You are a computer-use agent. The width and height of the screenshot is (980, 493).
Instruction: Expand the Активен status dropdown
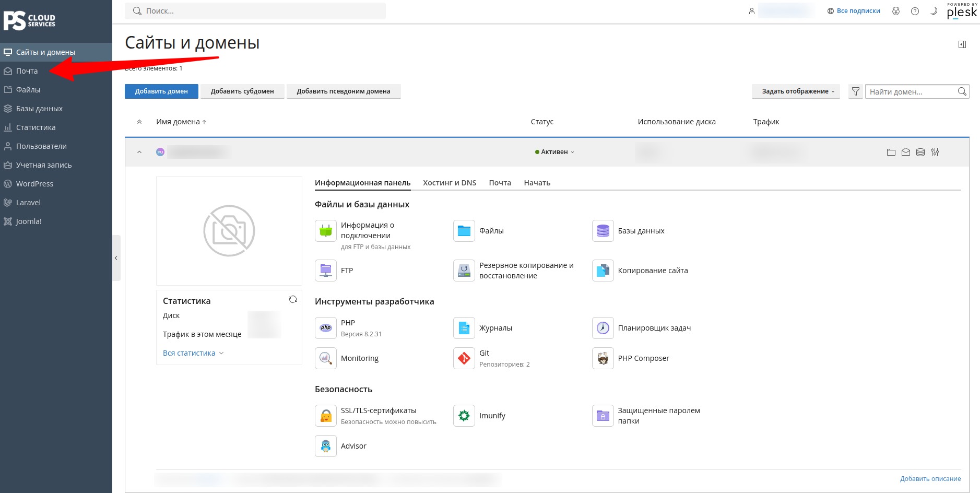pos(554,152)
